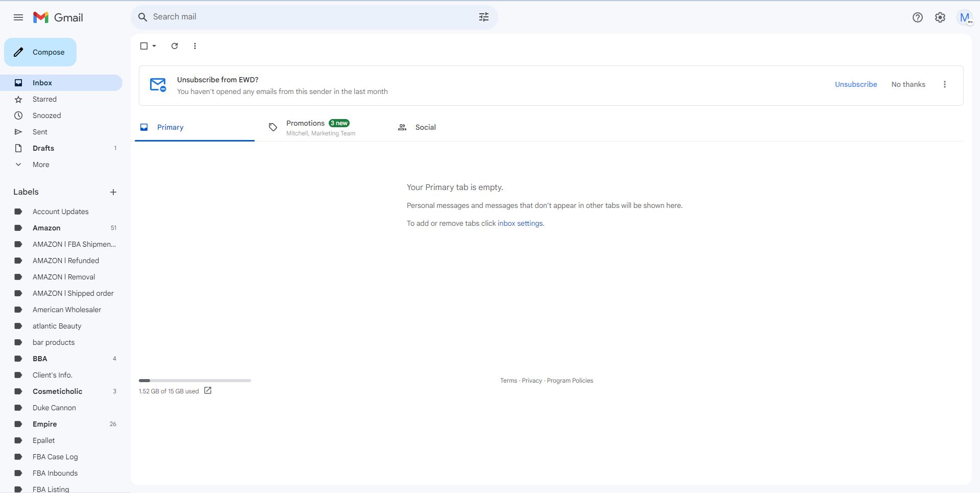
Task: Open the Program Policies link
Action: 570,381
